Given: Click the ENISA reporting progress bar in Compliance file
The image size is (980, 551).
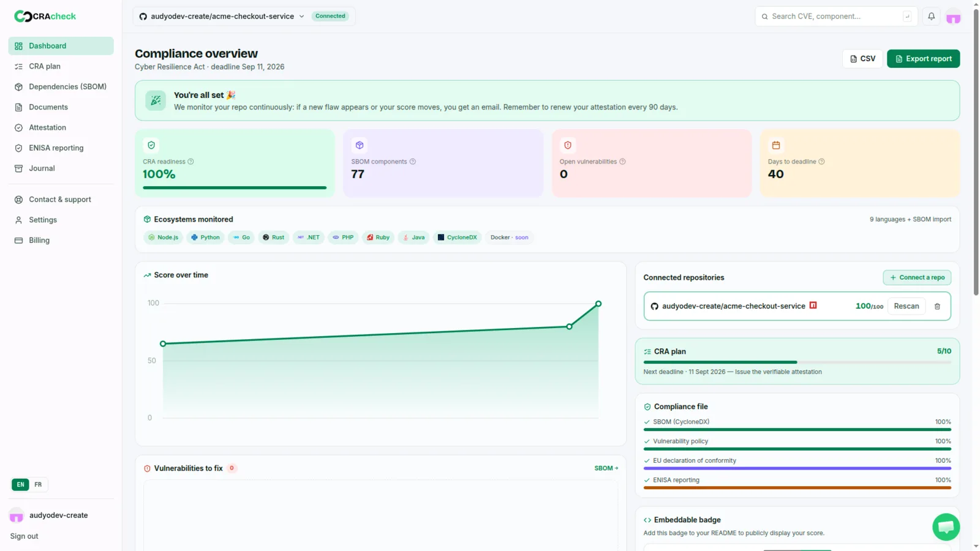Looking at the screenshot, I should 797,488.
